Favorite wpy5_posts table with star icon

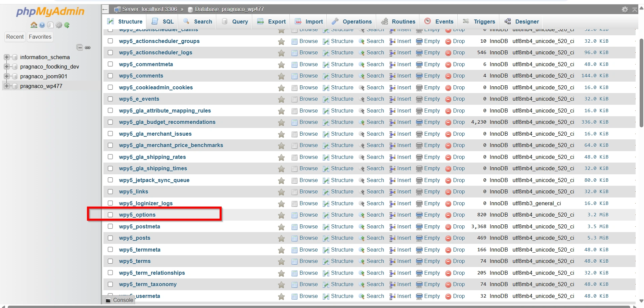(x=281, y=238)
